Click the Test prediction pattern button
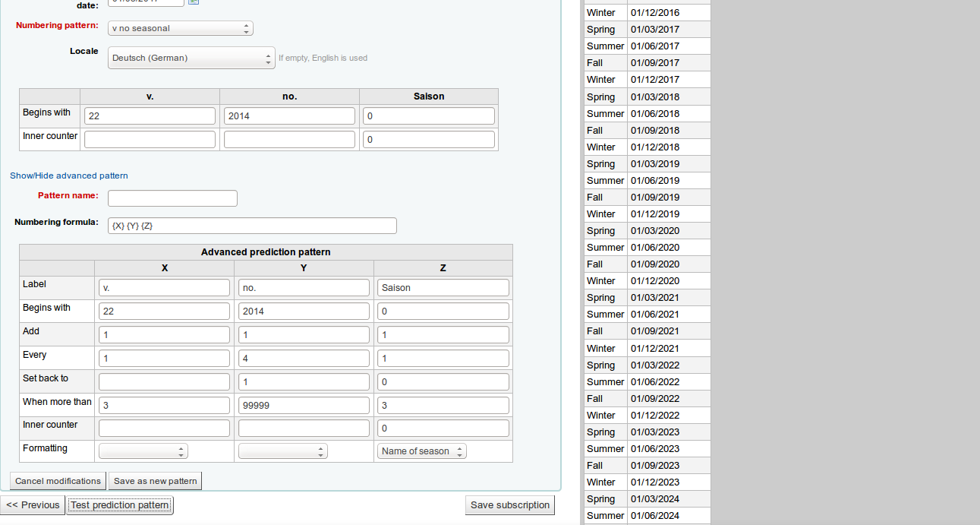Screen dimensions: 980x525 click(120, 505)
